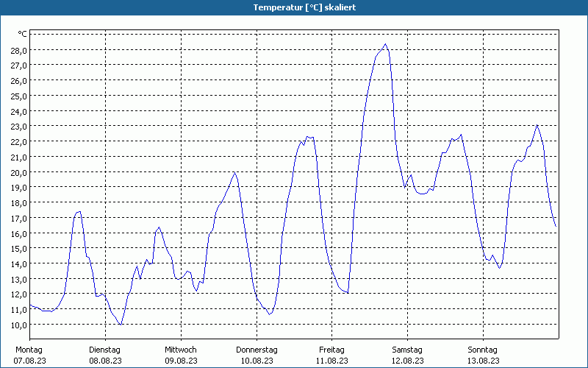Click the date 08.08.23
Image resolution: width=588 pixels, height=368 pixels.
105,361
